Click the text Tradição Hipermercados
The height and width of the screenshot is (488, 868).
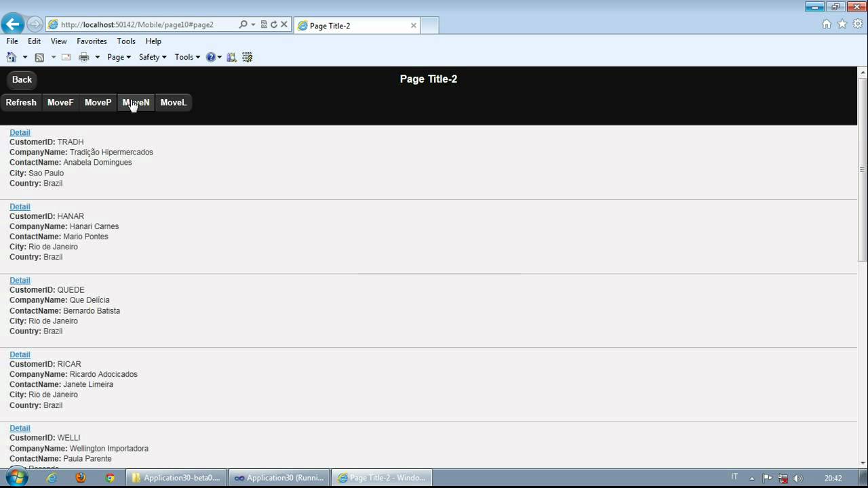point(111,152)
